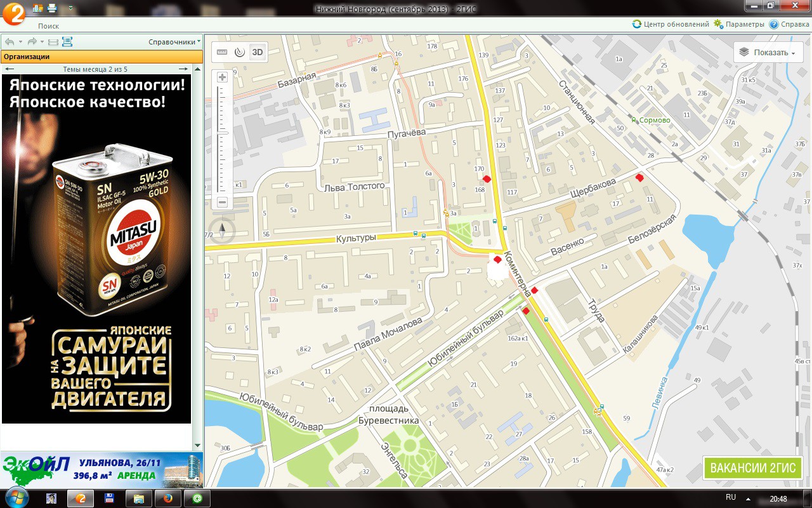This screenshot has width=812, height=508.
Task: Open the quick access toolbar customize arrow
Action: coord(70,8)
